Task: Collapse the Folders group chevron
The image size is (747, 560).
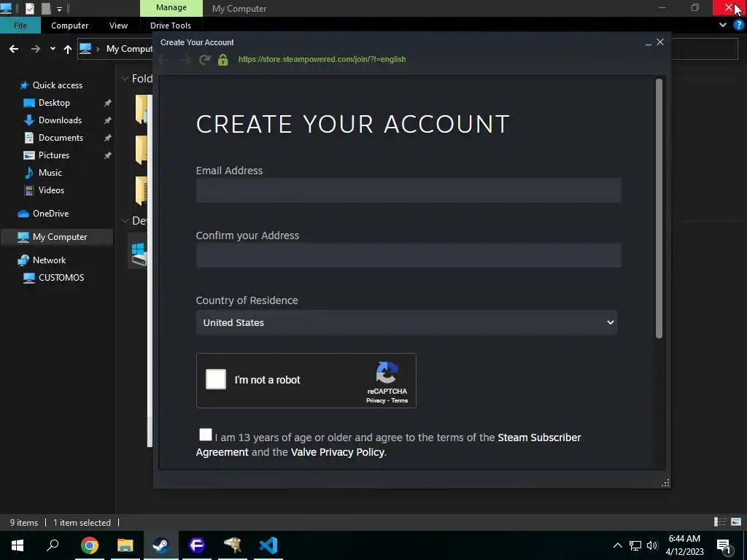Action: (125, 79)
